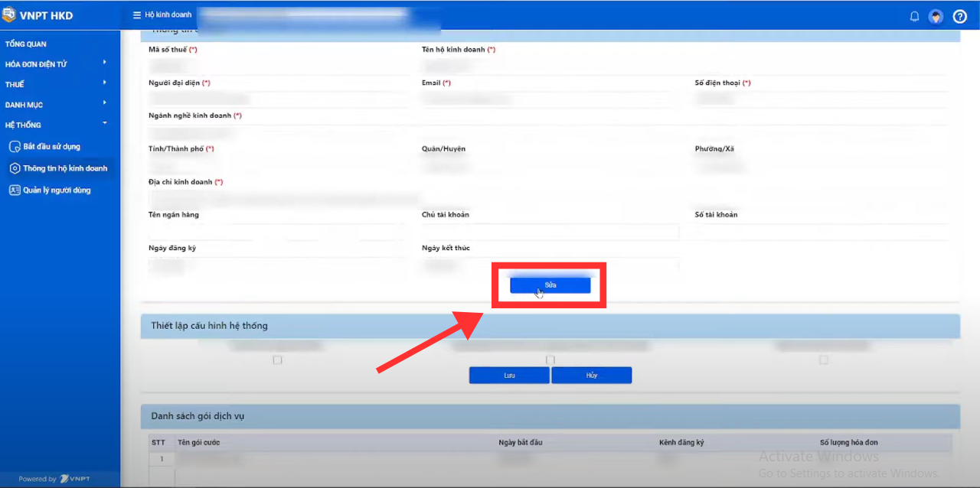
Task: Click the Sửa edit button
Action: (550, 285)
